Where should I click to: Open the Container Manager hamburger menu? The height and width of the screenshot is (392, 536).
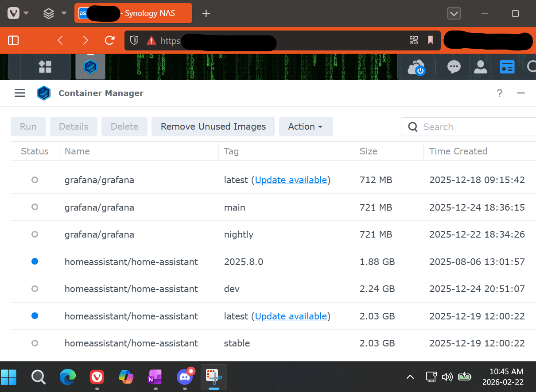(20, 93)
